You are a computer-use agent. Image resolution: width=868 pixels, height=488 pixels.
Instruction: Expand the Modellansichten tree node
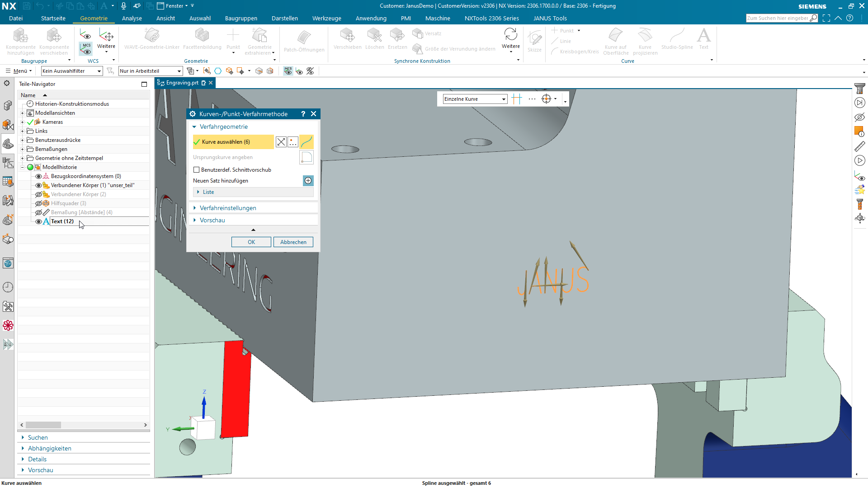coord(22,113)
